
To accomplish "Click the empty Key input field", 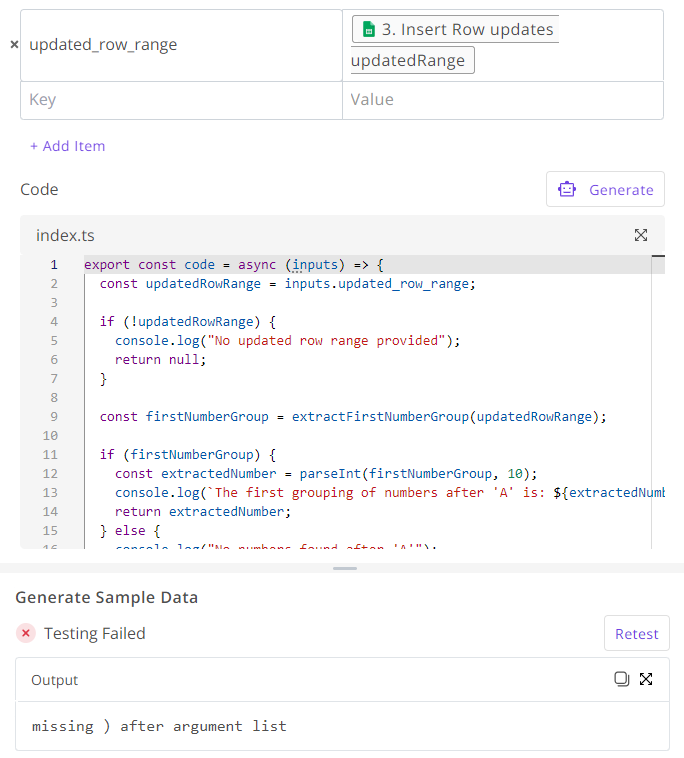I will pyautogui.click(x=181, y=100).
